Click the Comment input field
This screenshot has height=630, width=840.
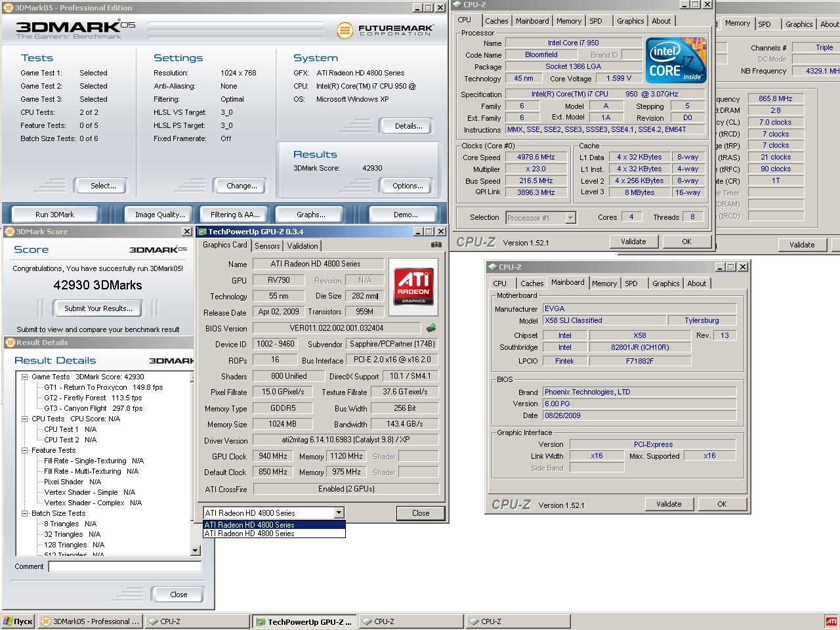(x=125, y=566)
